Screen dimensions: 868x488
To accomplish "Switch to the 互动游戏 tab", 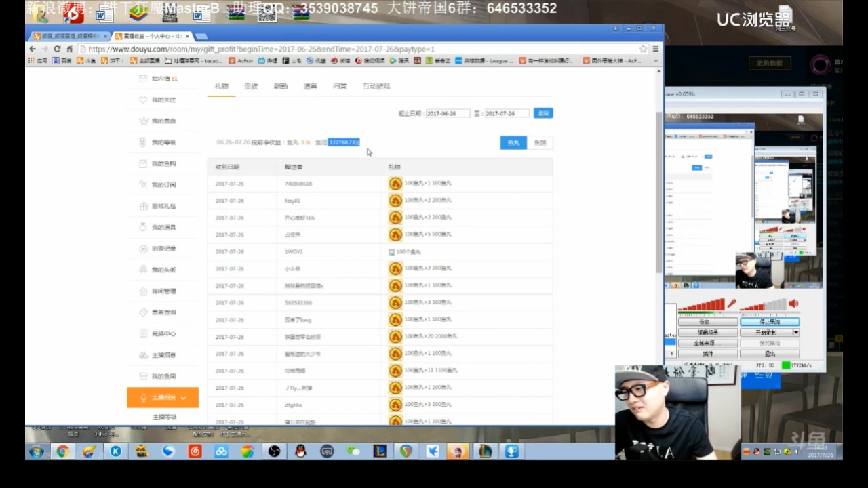I will coord(376,87).
